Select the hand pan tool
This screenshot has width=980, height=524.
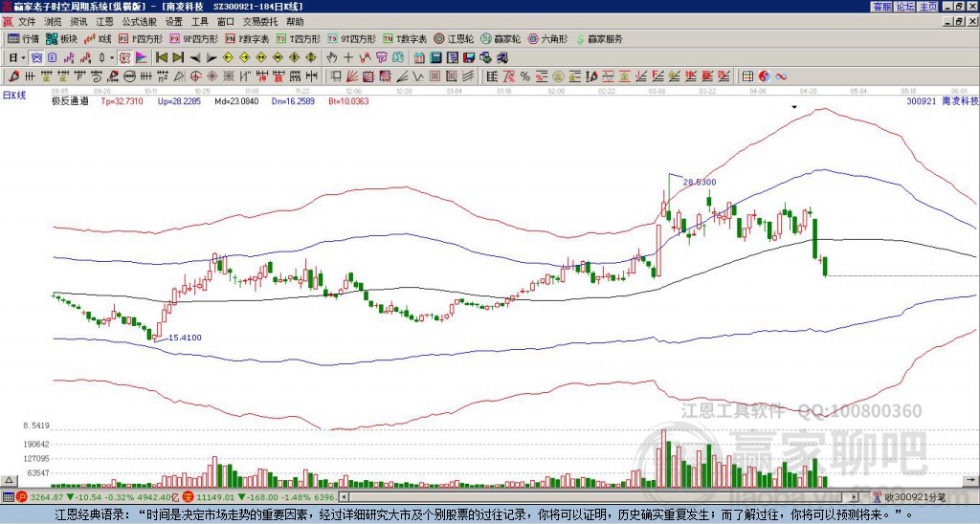[x=332, y=57]
